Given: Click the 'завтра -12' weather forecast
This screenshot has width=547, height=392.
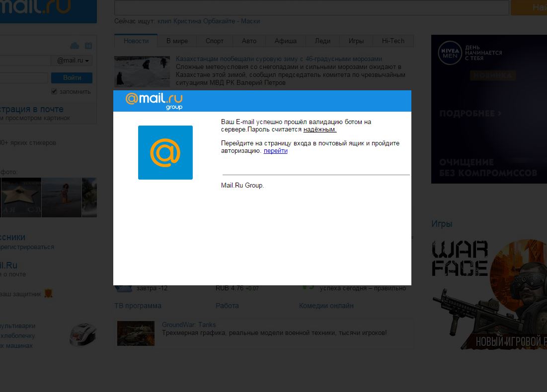Looking at the screenshot, I should (152, 288).
